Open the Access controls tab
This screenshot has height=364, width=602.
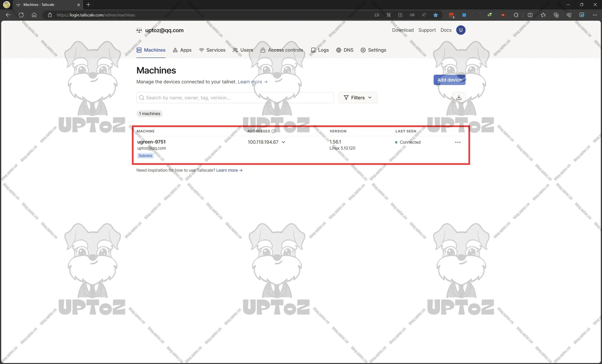click(282, 50)
